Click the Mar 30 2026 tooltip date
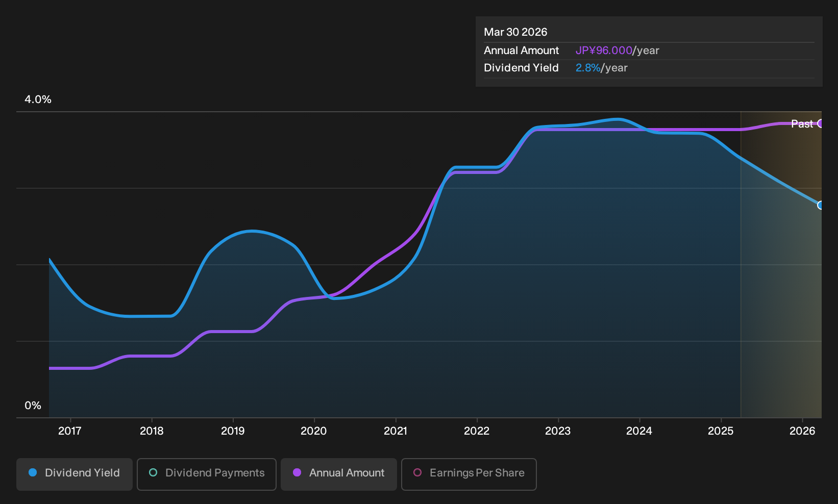Screen dimensions: 838x504 [515, 32]
